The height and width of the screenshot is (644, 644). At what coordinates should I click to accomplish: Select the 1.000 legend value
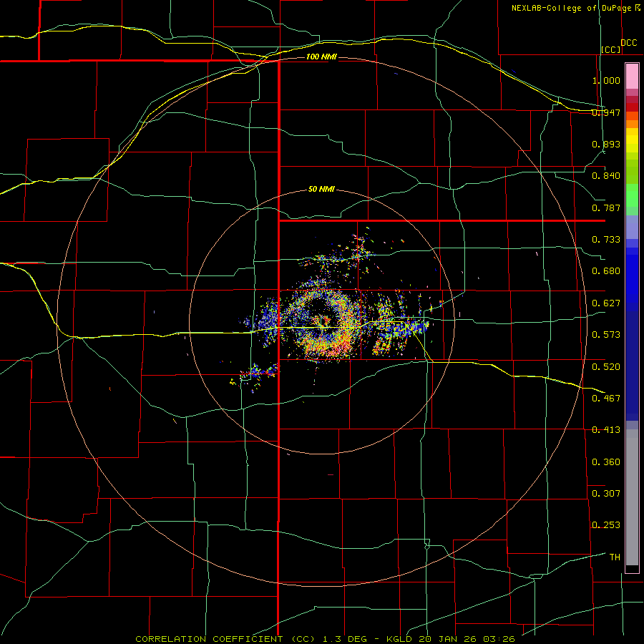[606, 80]
